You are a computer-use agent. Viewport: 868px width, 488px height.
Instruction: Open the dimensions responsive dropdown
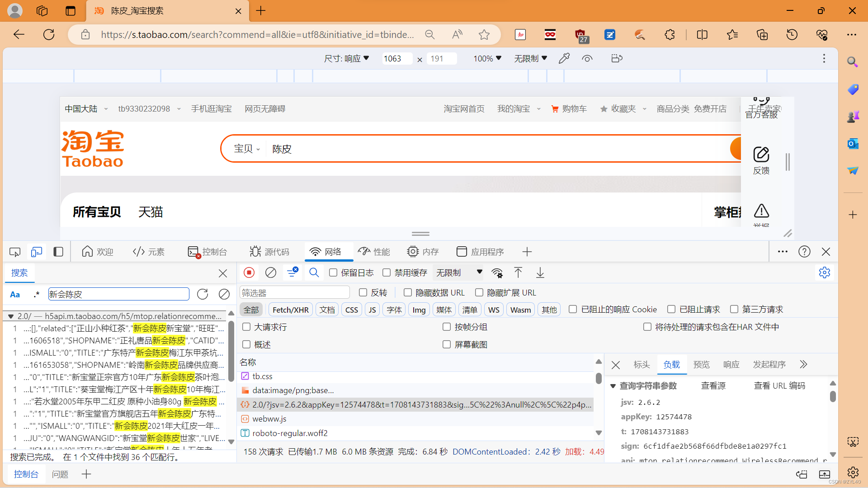347,58
